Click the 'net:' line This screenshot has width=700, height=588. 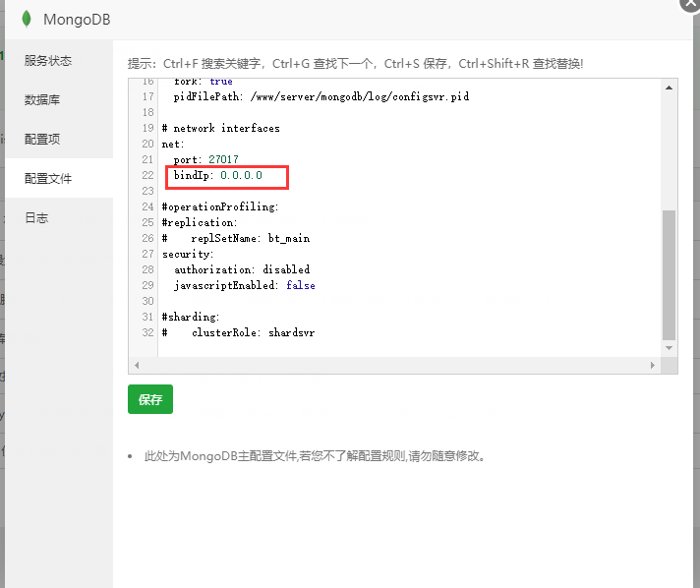[173, 144]
